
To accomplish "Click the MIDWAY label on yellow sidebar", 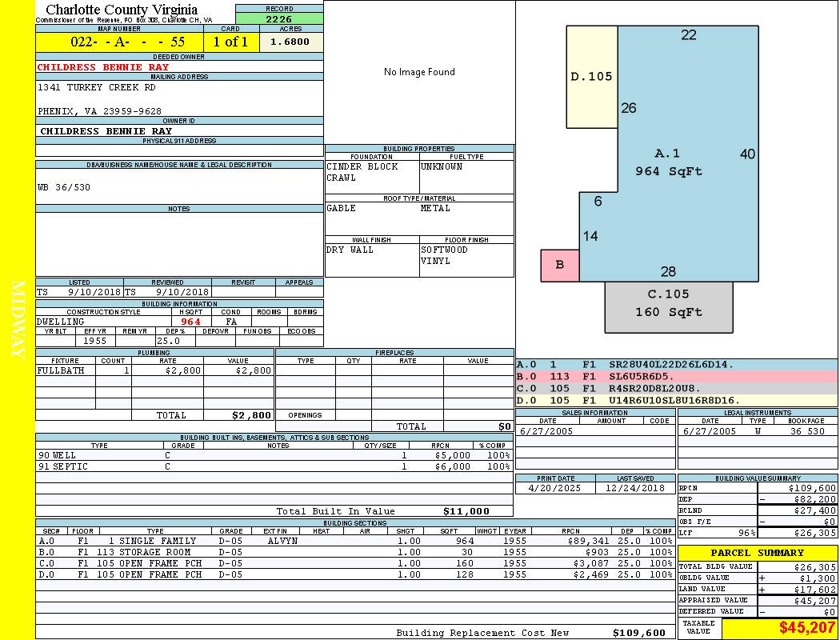I will click(x=18, y=320).
